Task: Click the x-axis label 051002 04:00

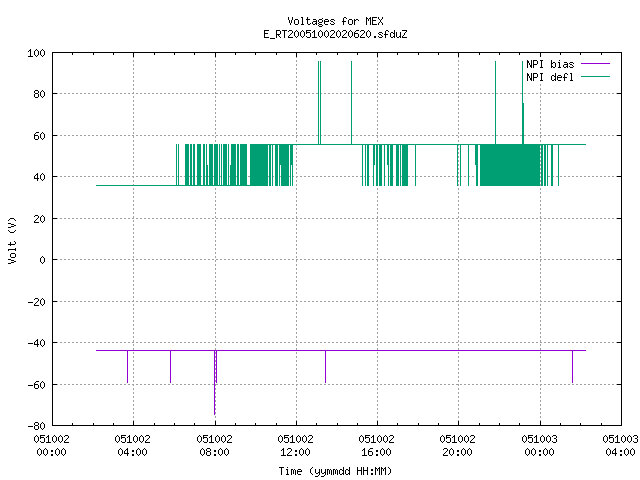Action: click(132, 445)
